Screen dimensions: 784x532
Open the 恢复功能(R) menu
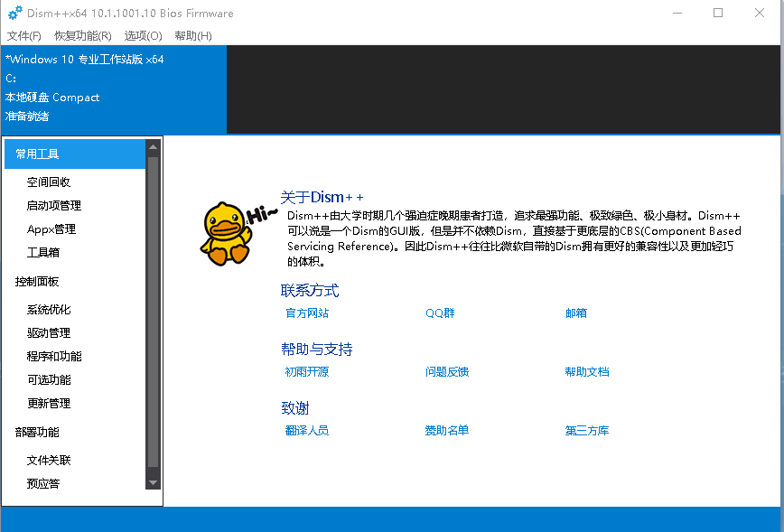pos(83,36)
